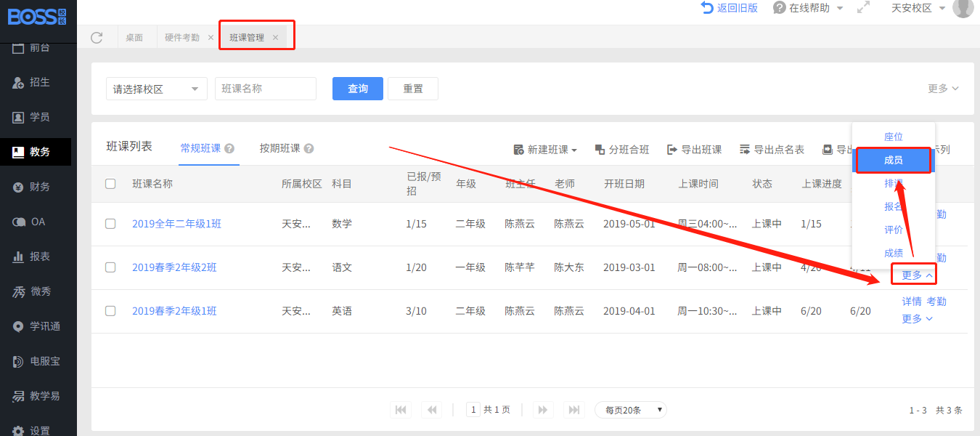Open 报表 reports chart icon
This screenshot has height=436, width=980.
tap(19, 257)
